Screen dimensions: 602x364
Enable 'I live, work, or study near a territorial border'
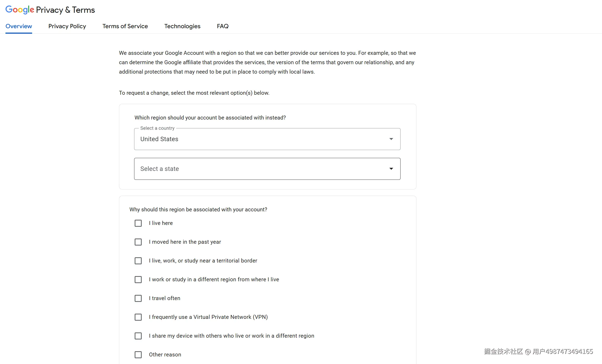(x=138, y=261)
